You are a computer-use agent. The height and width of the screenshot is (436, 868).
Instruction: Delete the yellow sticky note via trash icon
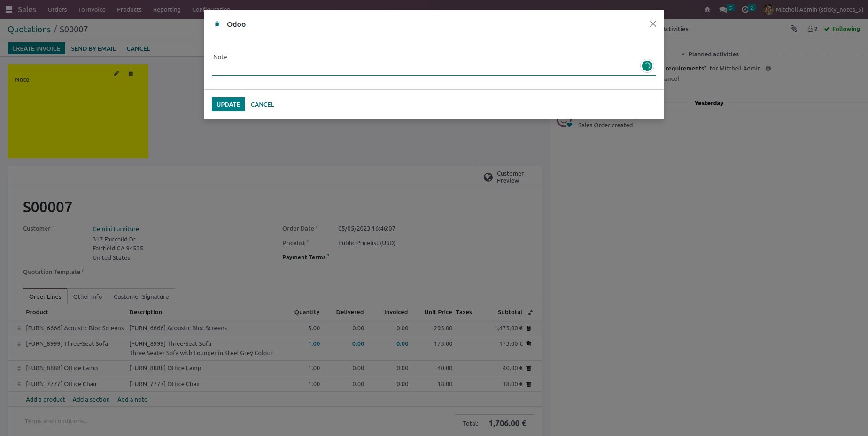pyautogui.click(x=131, y=74)
